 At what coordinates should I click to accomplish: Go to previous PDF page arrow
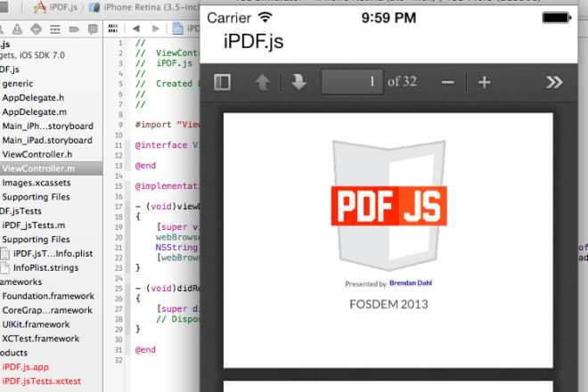(x=263, y=82)
